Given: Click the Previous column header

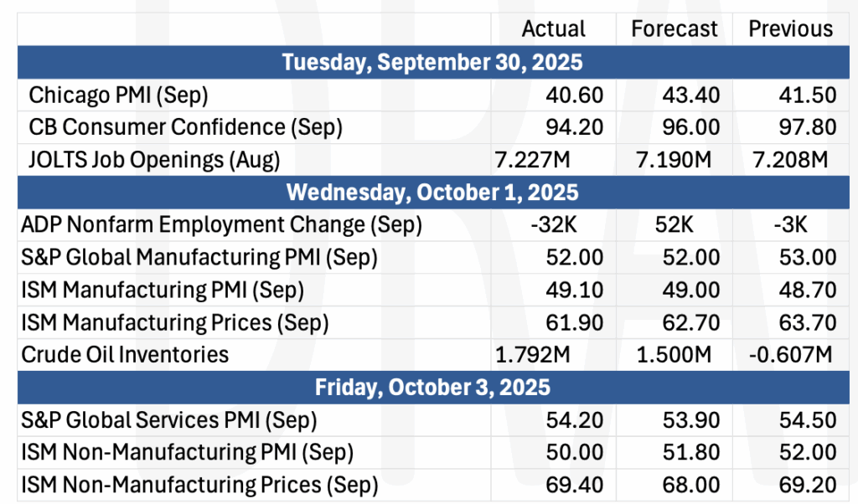Looking at the screenshot, I should coord(790,29).
